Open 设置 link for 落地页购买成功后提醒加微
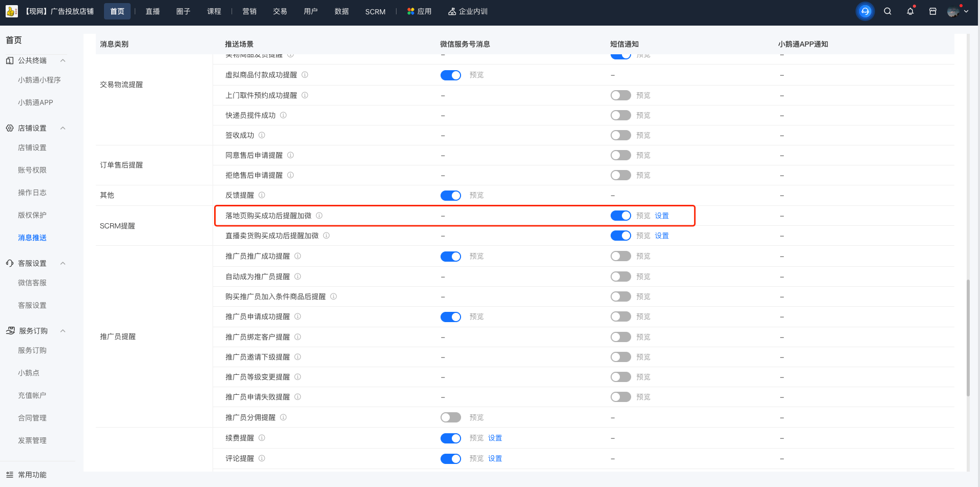The image size is (980, 487). (x=662, y=216)
